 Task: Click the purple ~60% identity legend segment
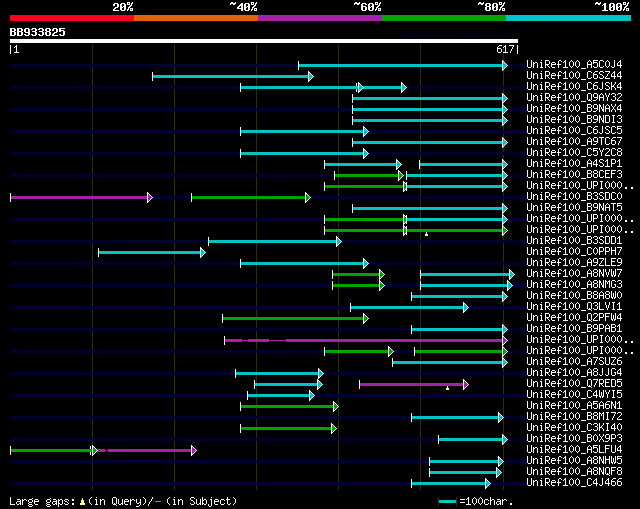click(x=320, y=18)
